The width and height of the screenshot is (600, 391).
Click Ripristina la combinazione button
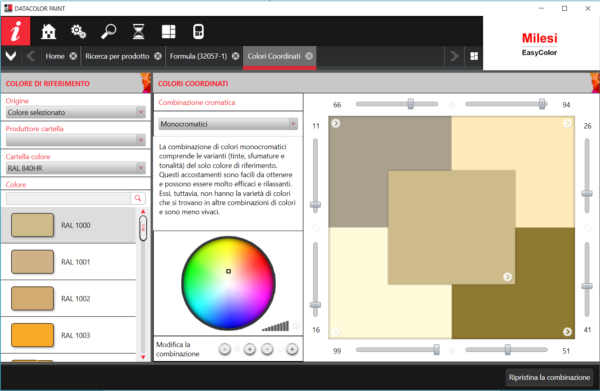click(x=549, y=377)
